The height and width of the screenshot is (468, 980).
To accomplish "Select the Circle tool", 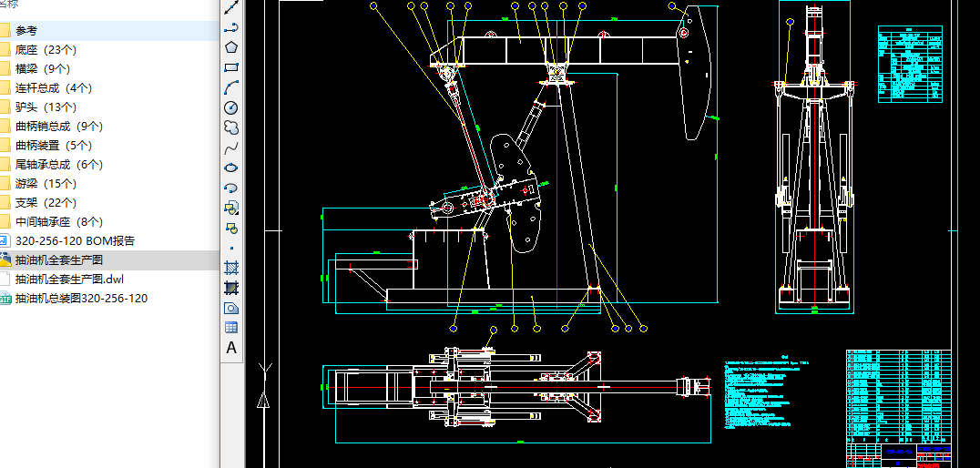I will tap(231, 107).
